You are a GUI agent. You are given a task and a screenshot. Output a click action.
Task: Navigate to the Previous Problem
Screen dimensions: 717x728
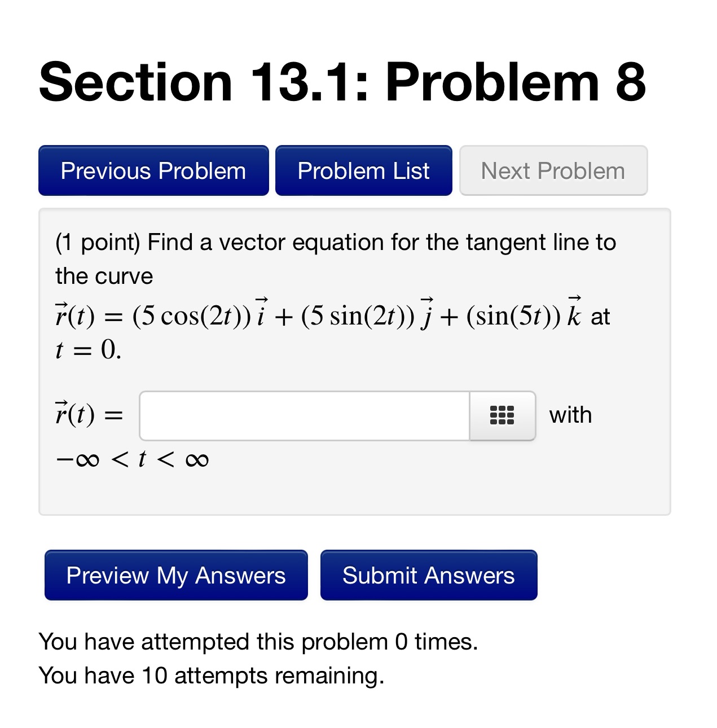click(x=153, y=170)
